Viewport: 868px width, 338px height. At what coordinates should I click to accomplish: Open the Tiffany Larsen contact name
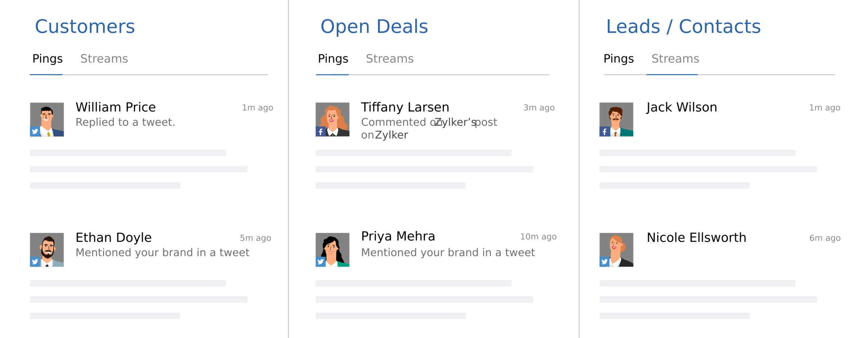tap(405, 107)
